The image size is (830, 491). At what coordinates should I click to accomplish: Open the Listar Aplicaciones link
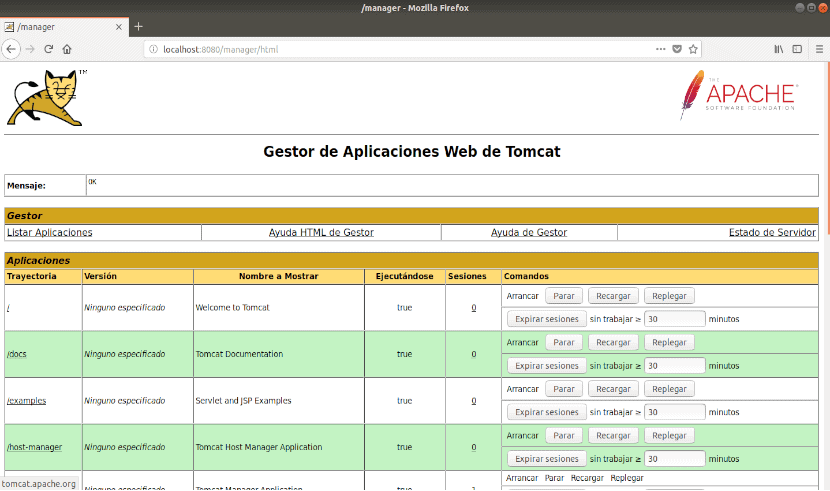click(50, 232)
